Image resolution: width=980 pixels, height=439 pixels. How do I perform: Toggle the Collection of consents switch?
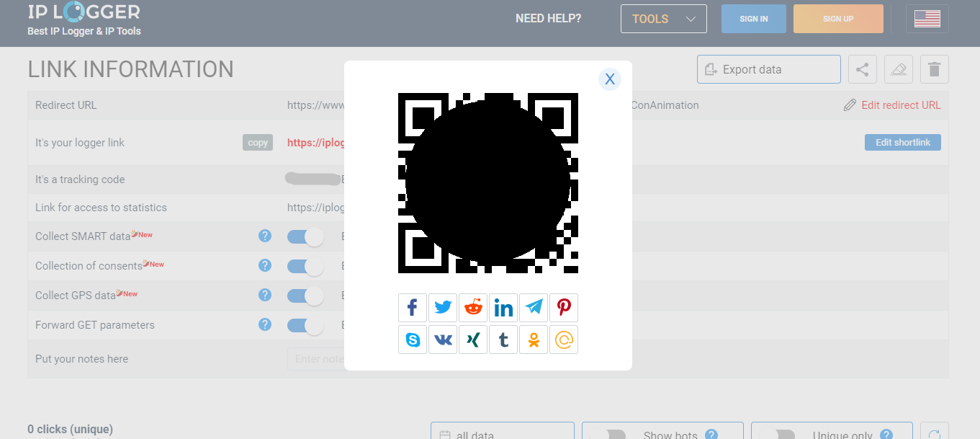(305, 266)
